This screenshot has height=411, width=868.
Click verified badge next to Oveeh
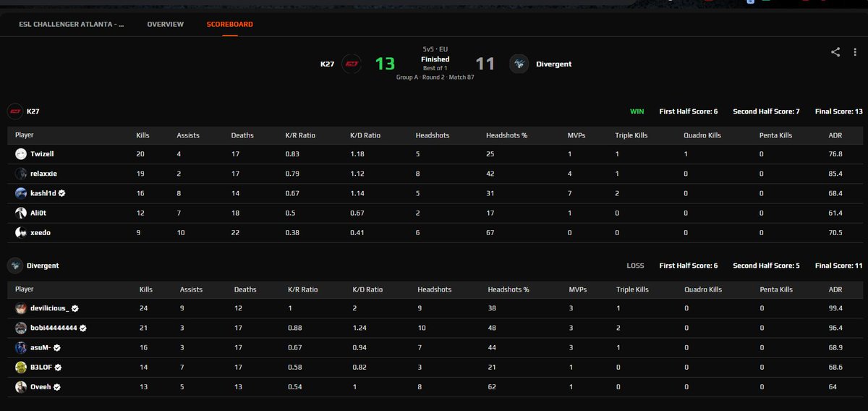tap(56, 386)
